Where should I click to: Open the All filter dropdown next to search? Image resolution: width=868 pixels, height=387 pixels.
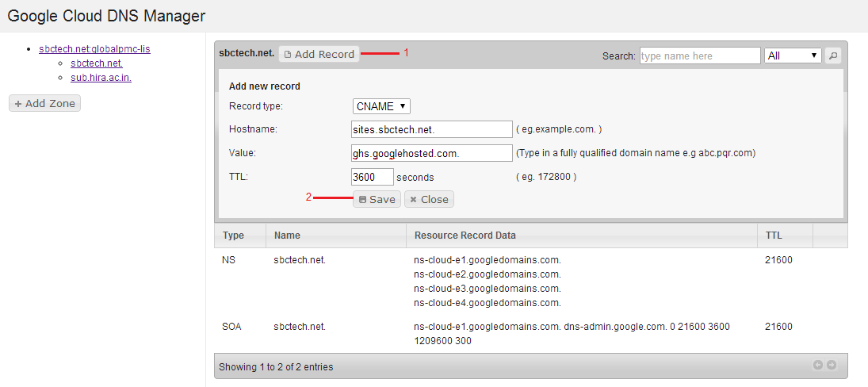tap(793, 56)
